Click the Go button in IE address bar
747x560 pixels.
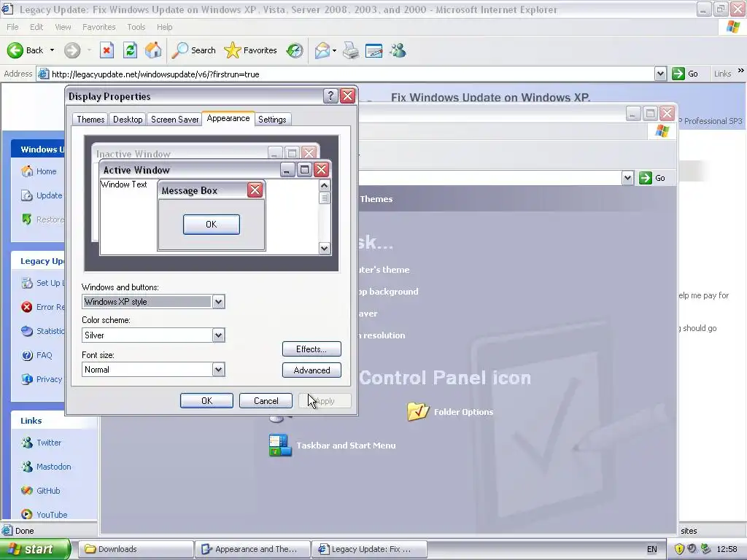[685, 74]
